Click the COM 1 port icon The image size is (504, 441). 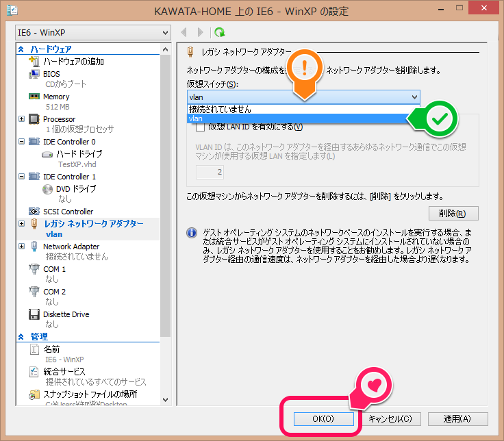pyautogui.click(x=34, y=269)
